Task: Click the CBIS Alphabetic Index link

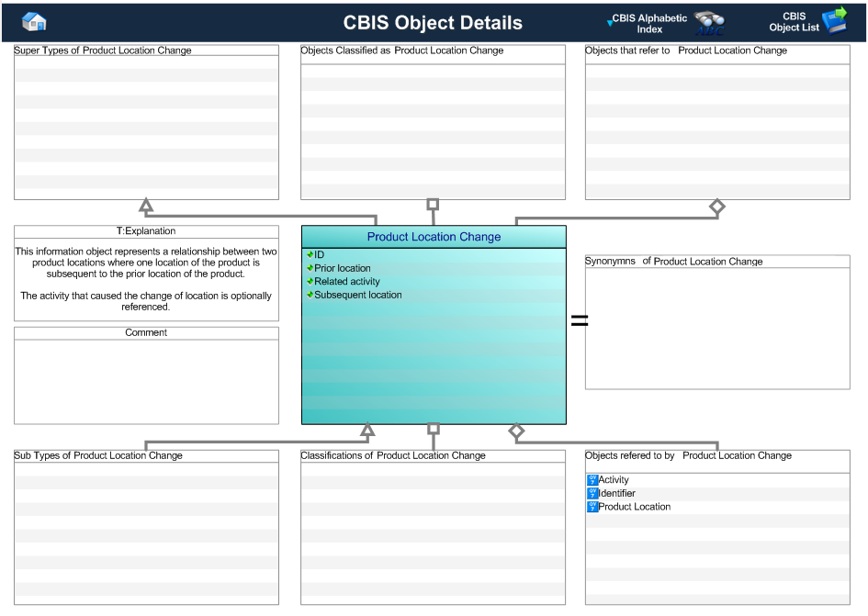Action: pyautogui.click(x=649, y=23)
